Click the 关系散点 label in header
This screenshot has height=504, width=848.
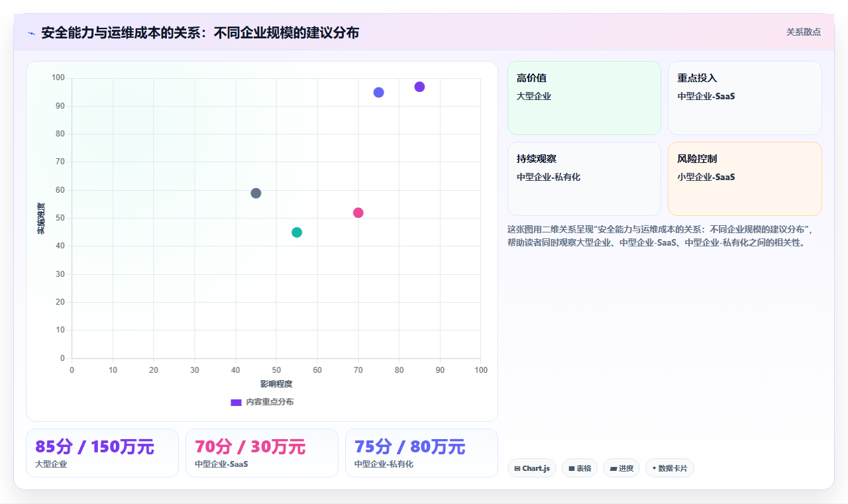(x=803, y=32)
